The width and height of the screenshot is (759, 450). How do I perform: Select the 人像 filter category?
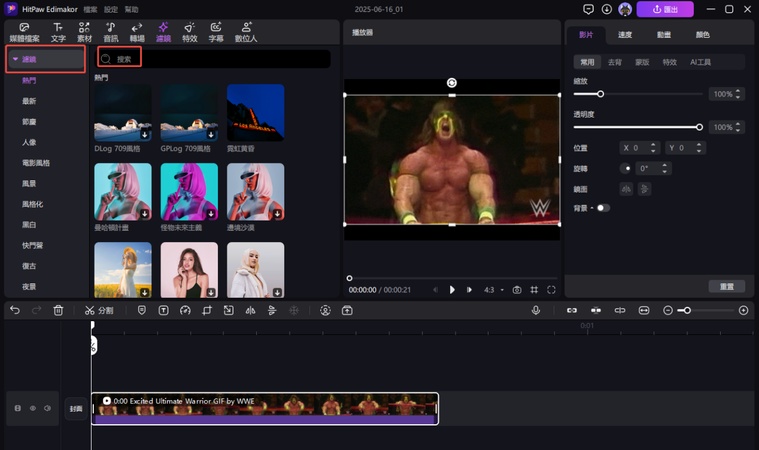tap(29, 142)
